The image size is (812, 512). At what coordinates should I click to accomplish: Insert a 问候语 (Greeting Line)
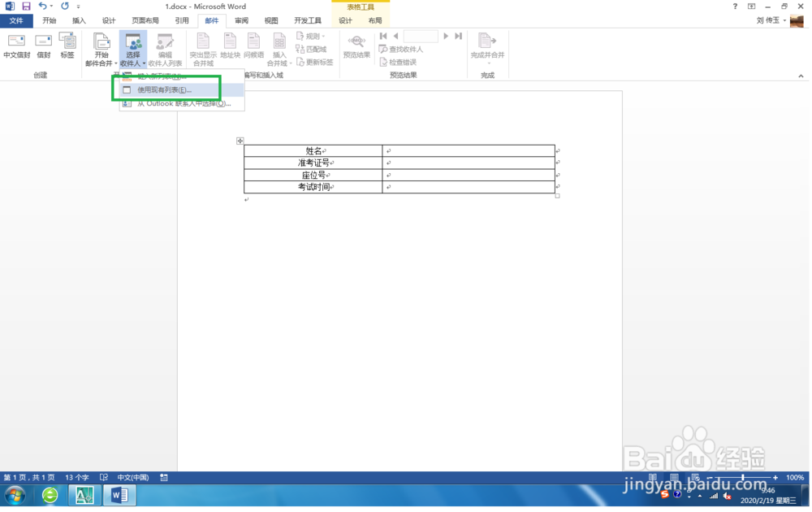(253, 46)
